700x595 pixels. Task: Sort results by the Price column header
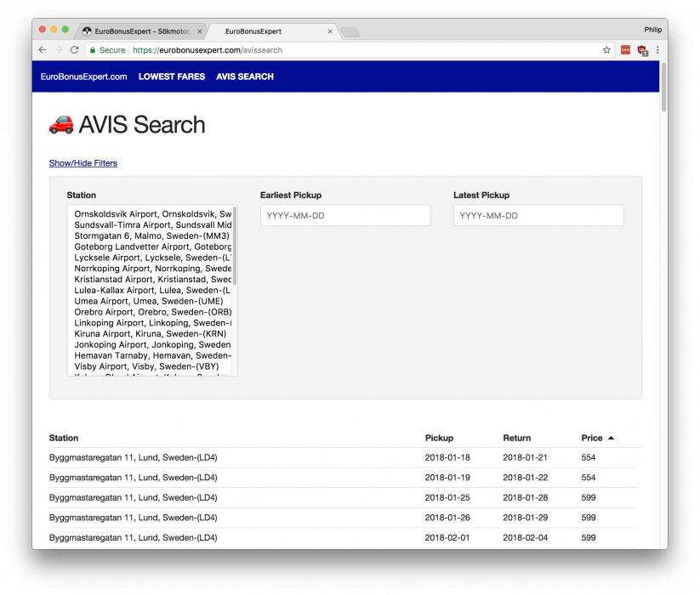coord(592,438)
